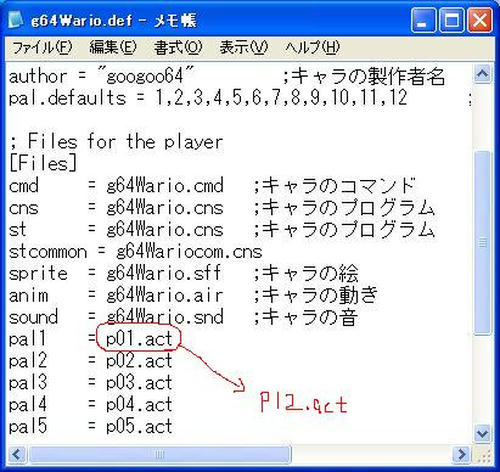Click the "sprite" key
This screenshot has width=500, height=472.
38,274
